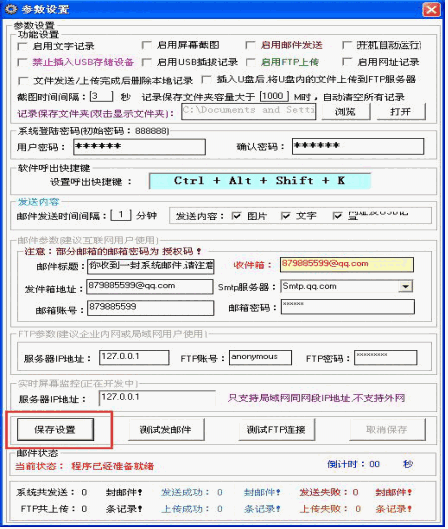Check 插入U盘后上传文件到FTP服务器 option
Image resolution: width=448 pixels, height=529 pixels.
pyautogui.click(x=206, y=80)
